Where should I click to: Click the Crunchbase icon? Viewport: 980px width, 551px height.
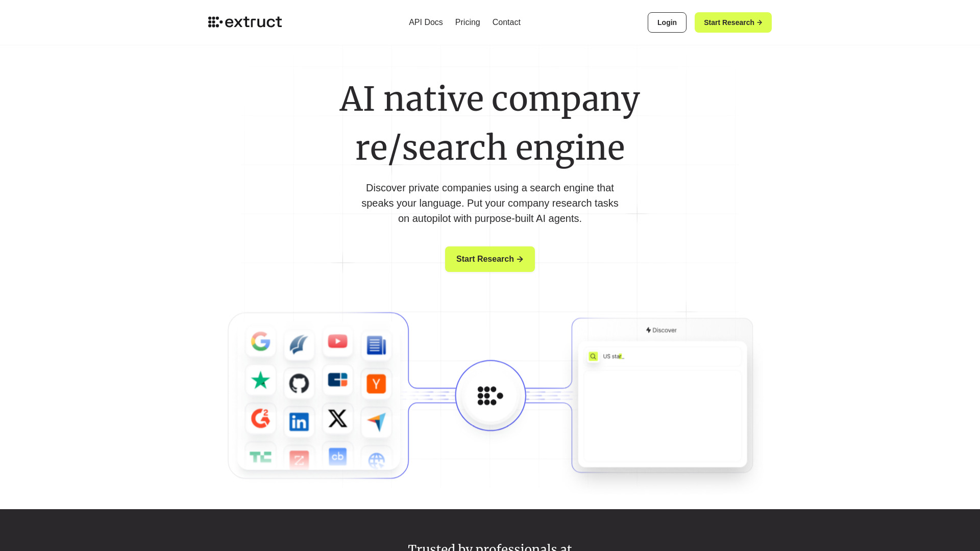pos(337,456)
